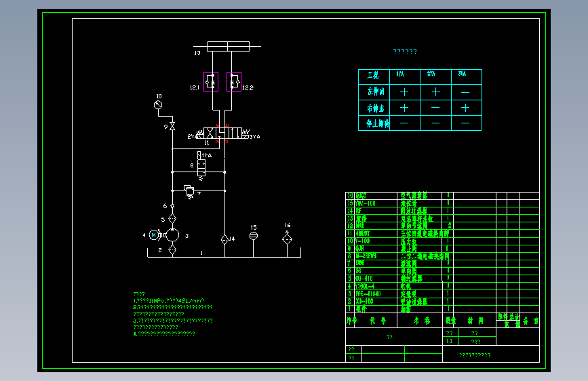Viewport: 588px width, 381px height.
Task: Select parts list entry XU-160
Action: [364, 301]
